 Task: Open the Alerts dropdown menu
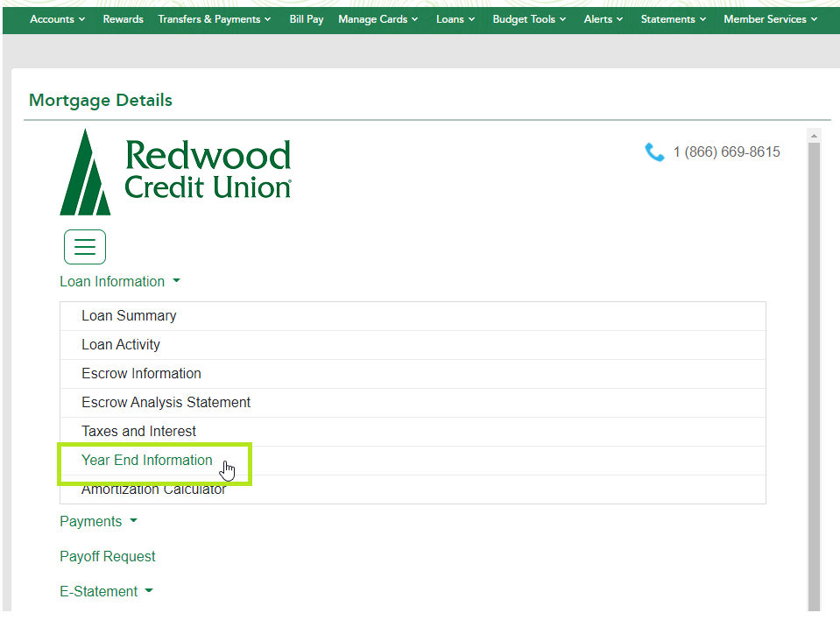tap(604, 19)
